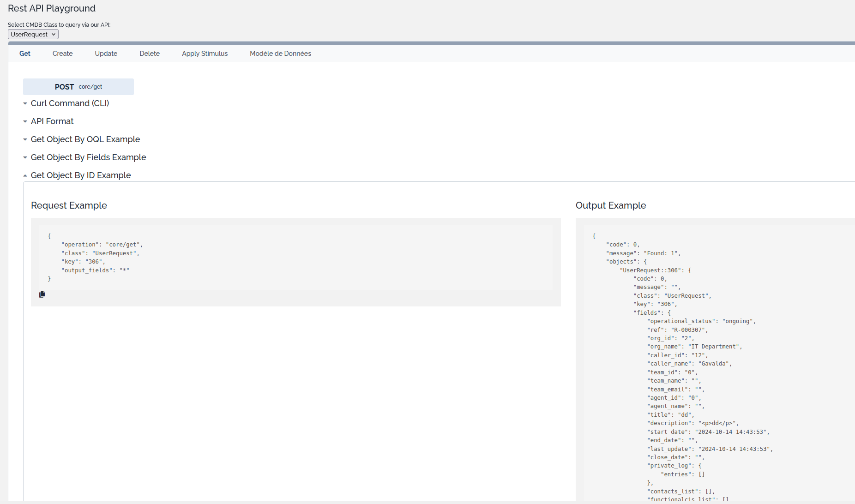The image size is (855, 504).
Task: Click the Select CMDB Class label text
Action: coord(59,25)
